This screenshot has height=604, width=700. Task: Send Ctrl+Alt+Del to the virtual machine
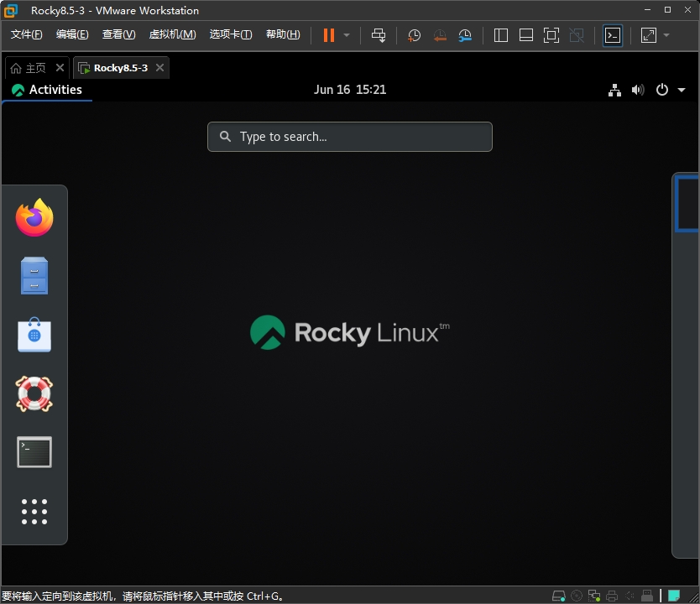pos(379,35)
